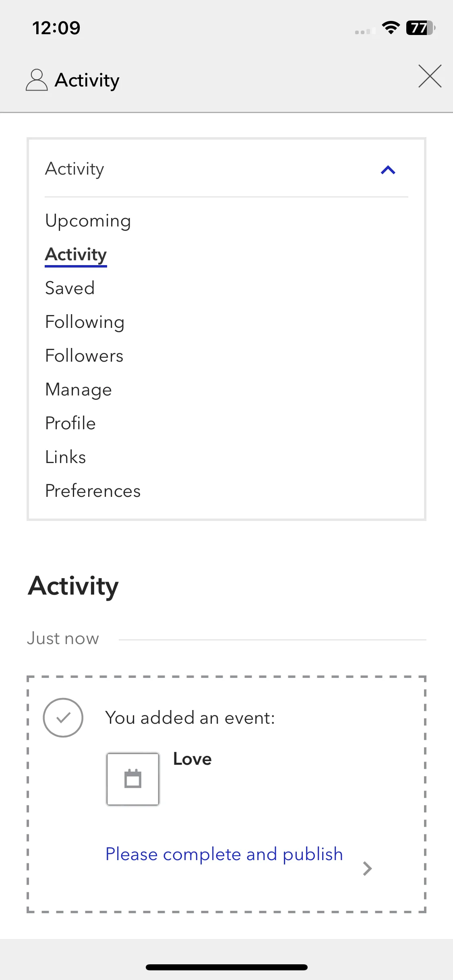Tap the Activity dropdown header label
The height and width of the screenshot is (980, 453).
tap(74, 169)
